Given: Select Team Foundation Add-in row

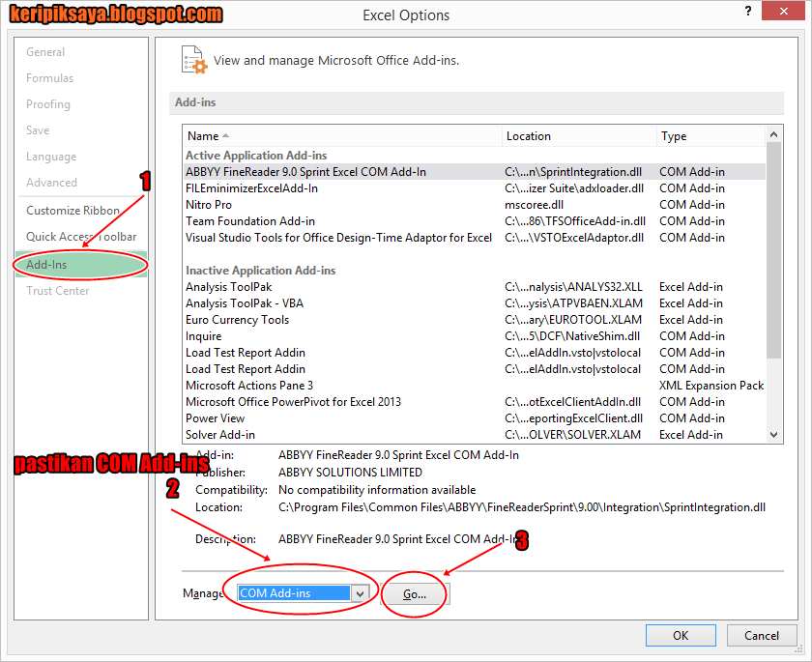Looking at the screenshot, I should 474,221.
